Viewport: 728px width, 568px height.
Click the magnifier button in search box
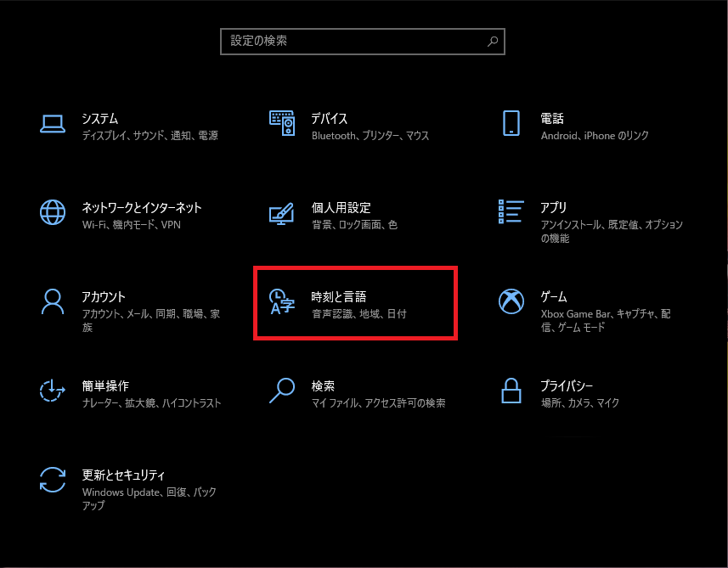click(x=493, y=42)
